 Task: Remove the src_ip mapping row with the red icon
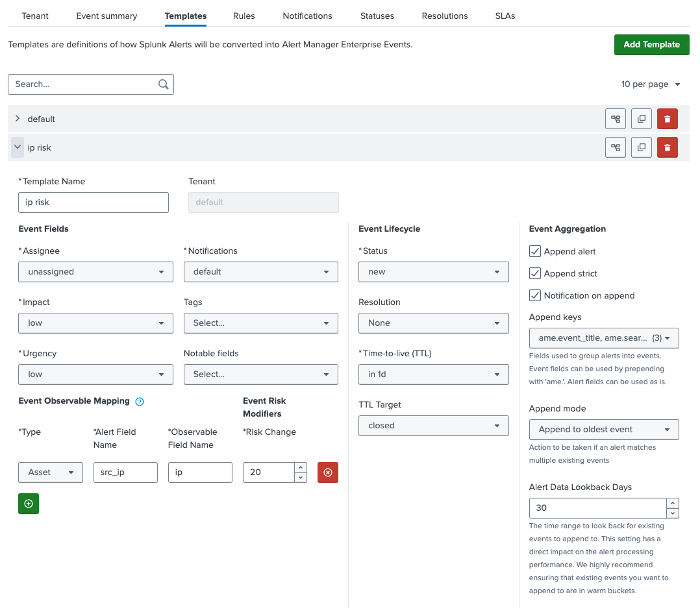point(327,472)
